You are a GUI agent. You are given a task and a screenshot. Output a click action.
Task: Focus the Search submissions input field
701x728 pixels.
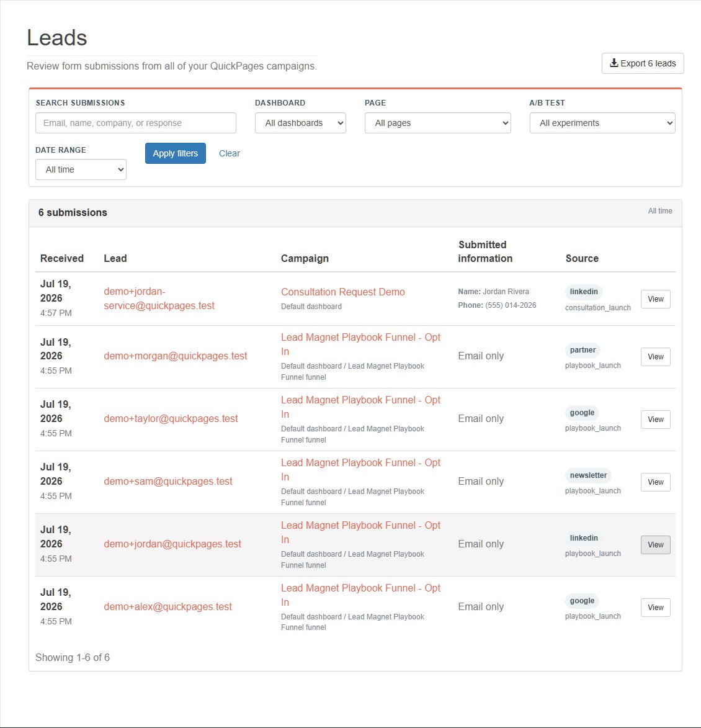135,123
